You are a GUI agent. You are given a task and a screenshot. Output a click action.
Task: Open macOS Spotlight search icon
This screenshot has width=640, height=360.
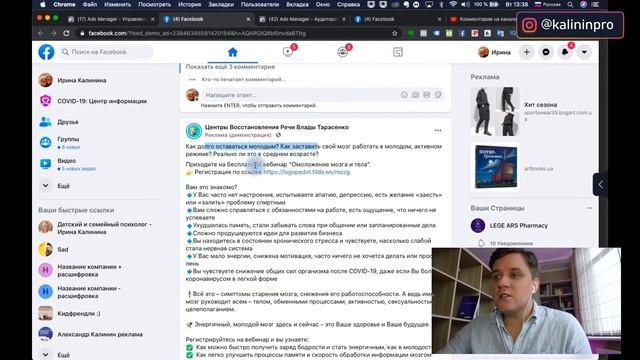(x=570, y=4)
